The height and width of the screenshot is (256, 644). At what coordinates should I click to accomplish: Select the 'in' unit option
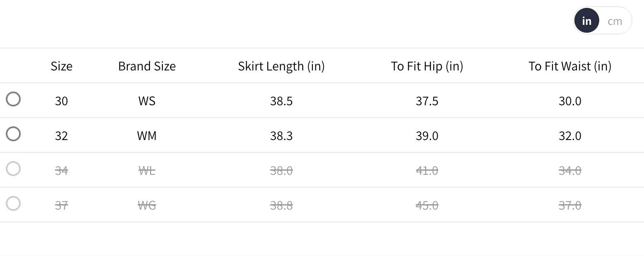(586, 21)
